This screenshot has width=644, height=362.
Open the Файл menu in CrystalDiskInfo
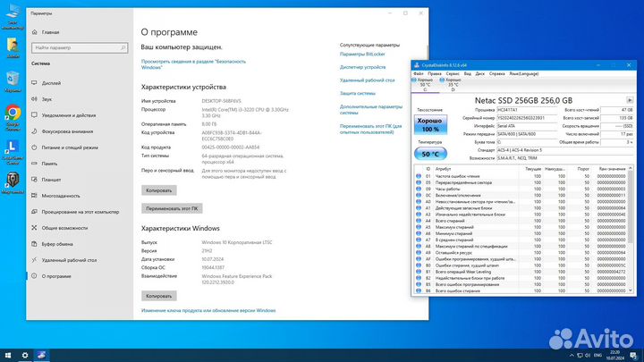[418, 74]
